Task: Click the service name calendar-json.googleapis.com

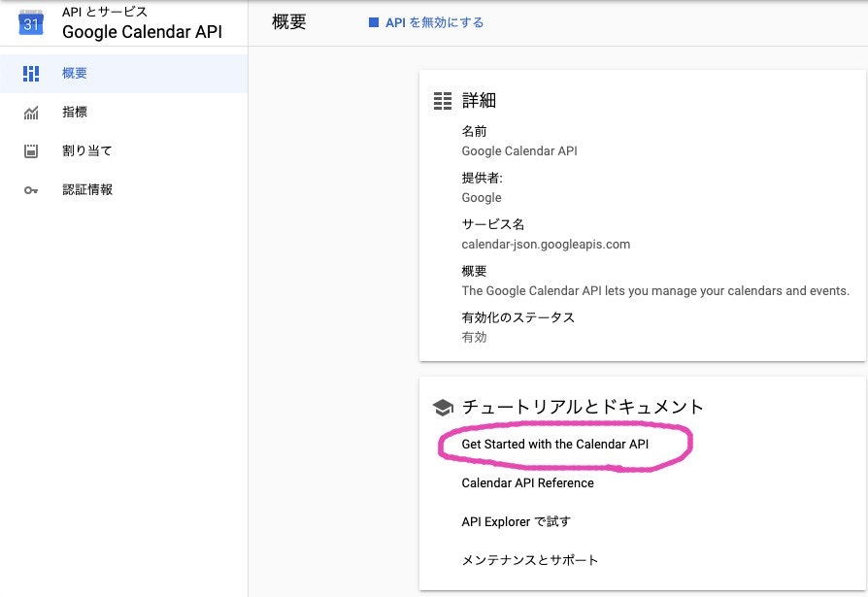Action: 546,245
